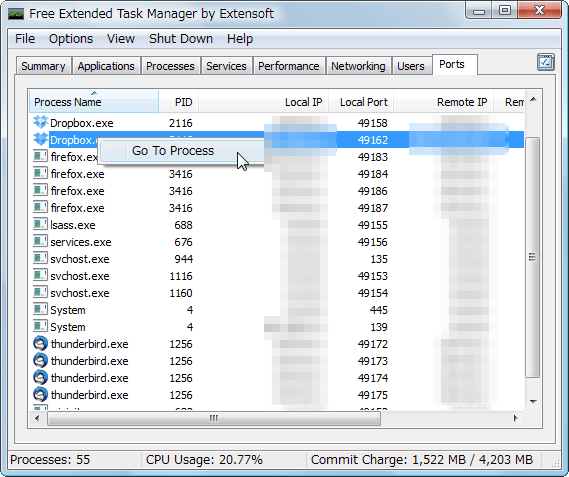Click System icon in port 445 row
The width and height of the screenshot is (569, 477).
coord(40,310)
